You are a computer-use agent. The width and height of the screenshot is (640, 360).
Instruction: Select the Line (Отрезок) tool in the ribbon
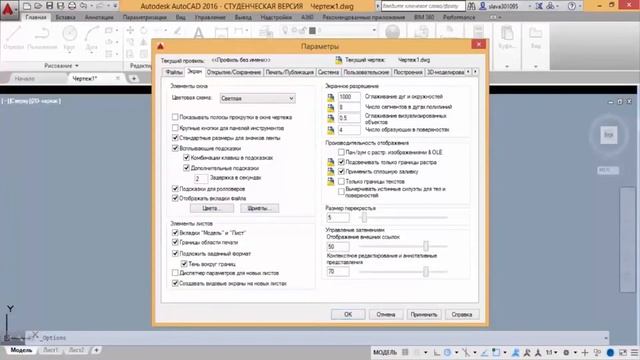click(14, 38)
